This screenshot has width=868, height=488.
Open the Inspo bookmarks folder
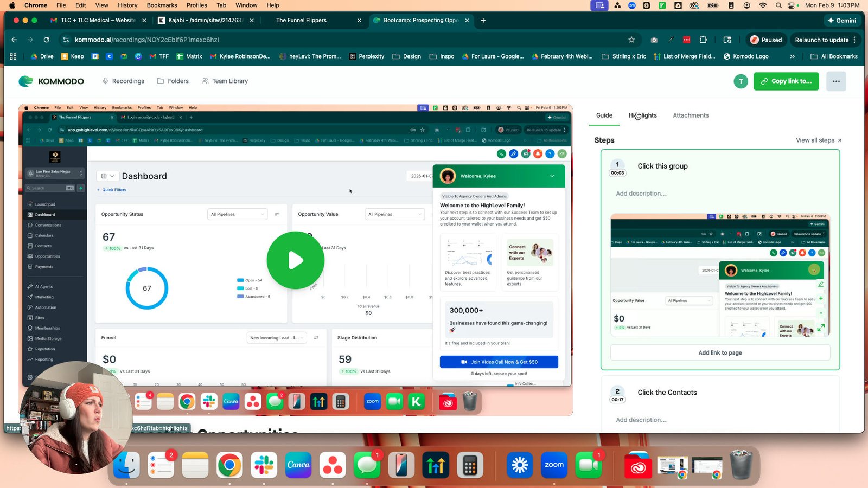click(442, 56)
